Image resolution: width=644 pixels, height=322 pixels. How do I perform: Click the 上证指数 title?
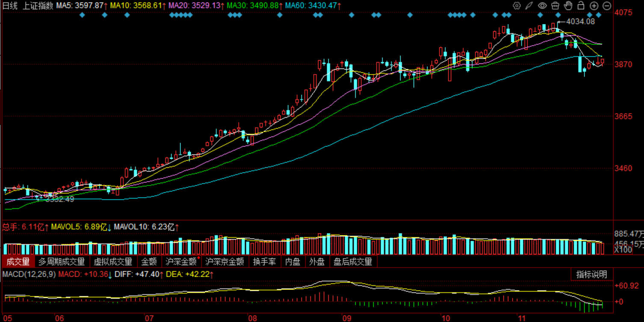click(38, 6)
